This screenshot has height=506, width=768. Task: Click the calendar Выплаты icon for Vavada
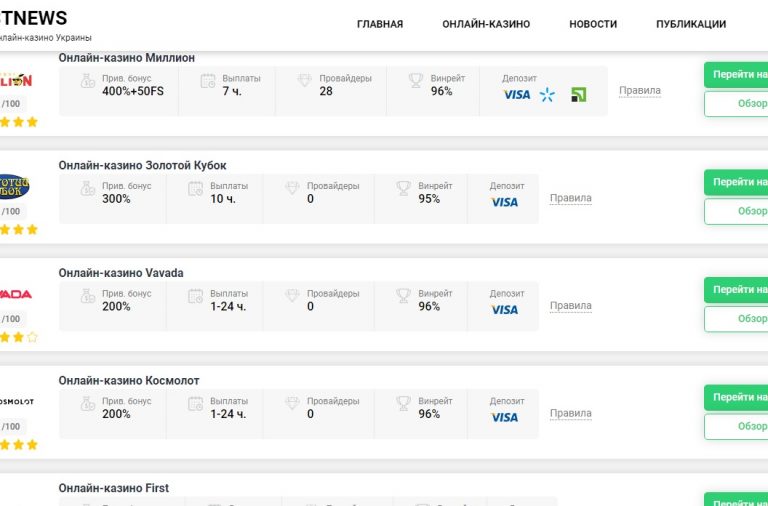[196, 297]
